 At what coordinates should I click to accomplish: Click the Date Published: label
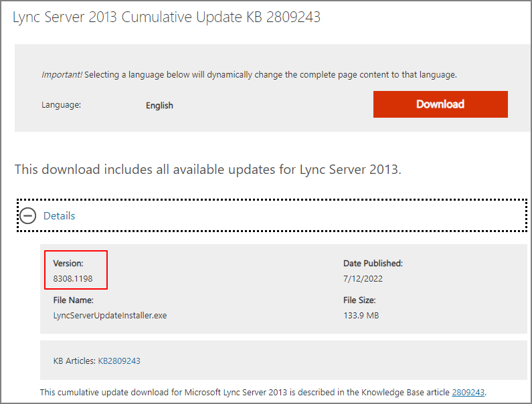373,264
